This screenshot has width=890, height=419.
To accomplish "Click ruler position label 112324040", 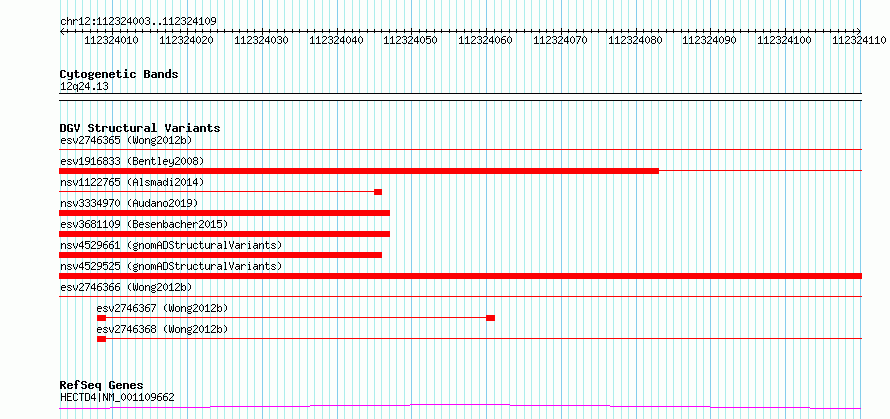I will point(337,40).
